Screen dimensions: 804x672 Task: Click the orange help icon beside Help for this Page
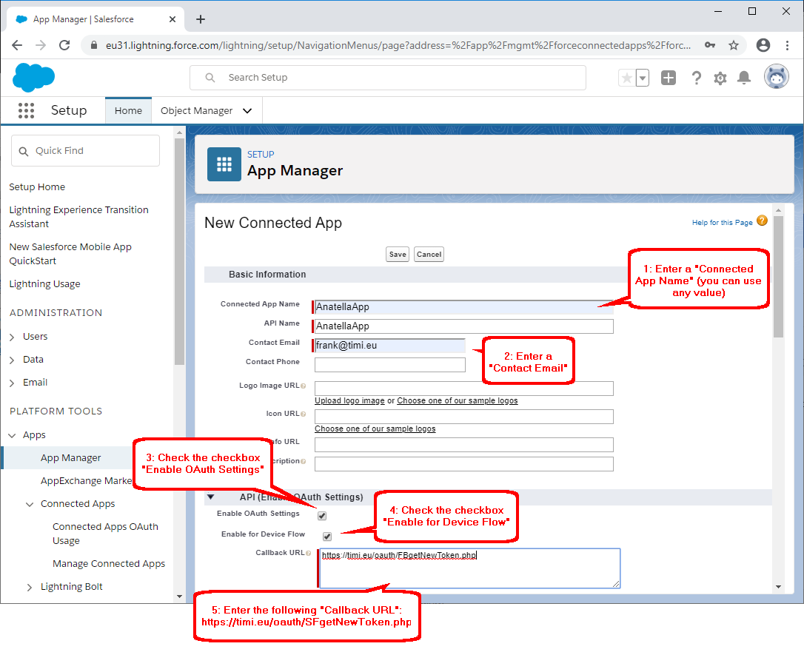[x=762, y=221]
